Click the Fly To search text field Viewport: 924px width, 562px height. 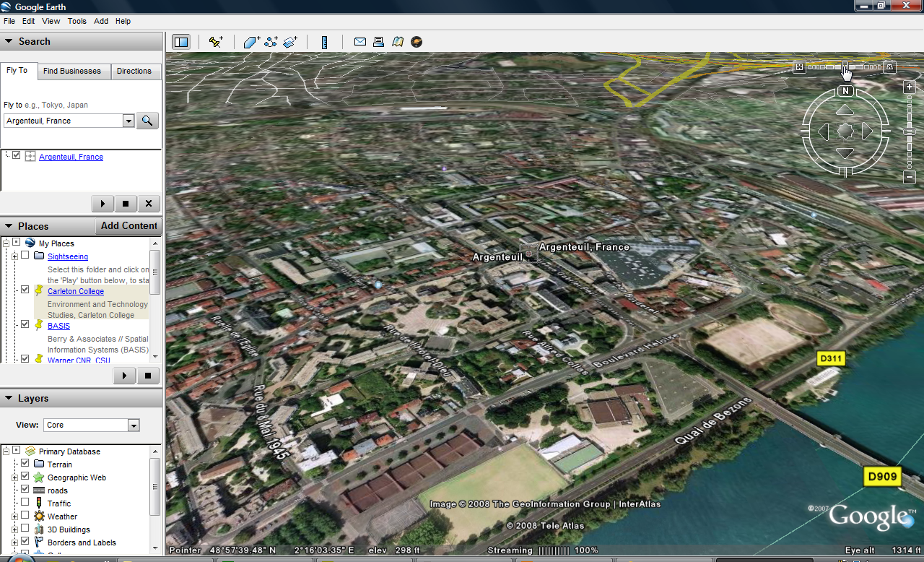coord(64,121)
